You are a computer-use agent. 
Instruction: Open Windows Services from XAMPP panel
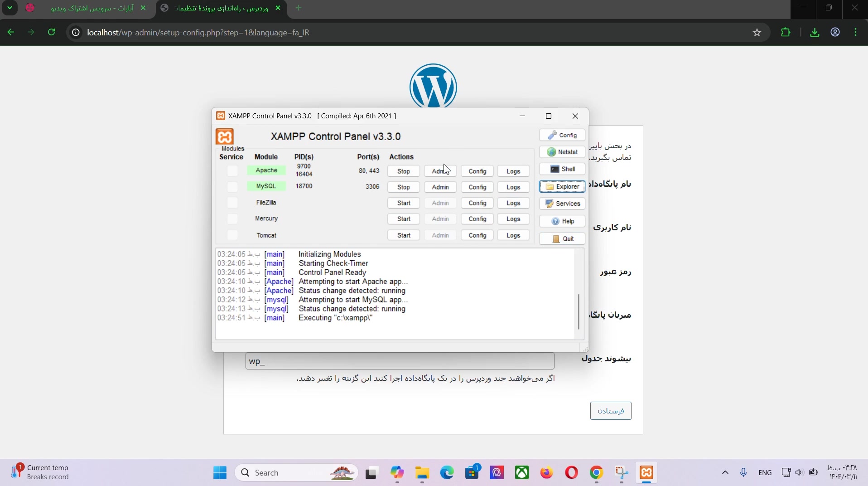562,204
